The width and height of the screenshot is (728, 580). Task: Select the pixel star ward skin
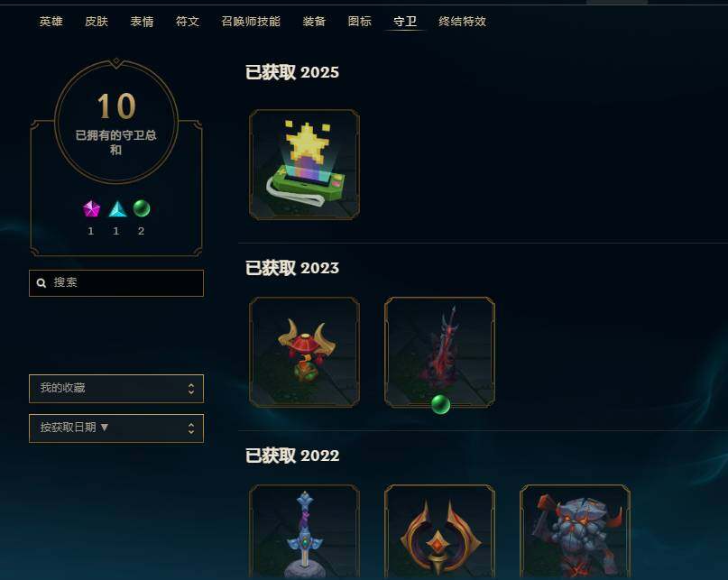tap(304, 164)
